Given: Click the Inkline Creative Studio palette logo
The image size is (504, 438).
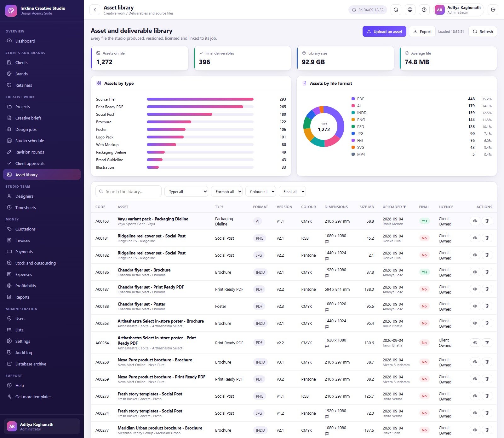Looking at the screenshot, I should [x=11, y=10].
